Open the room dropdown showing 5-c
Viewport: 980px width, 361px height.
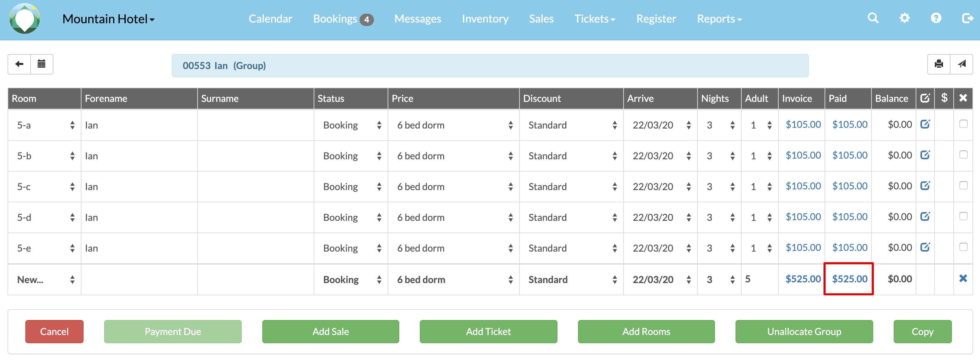(x=45, y=187)
